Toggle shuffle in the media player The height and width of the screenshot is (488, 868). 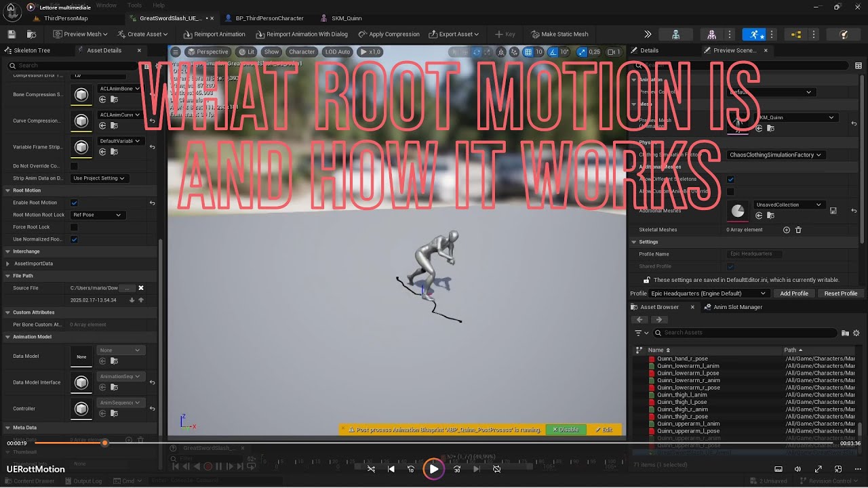click(x=371, y=469)
